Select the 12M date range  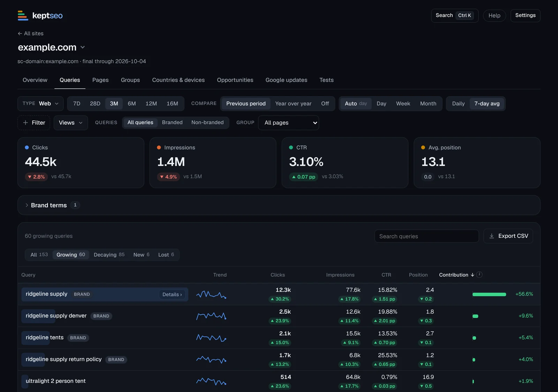pyautogui.click(x=151, y=103)
